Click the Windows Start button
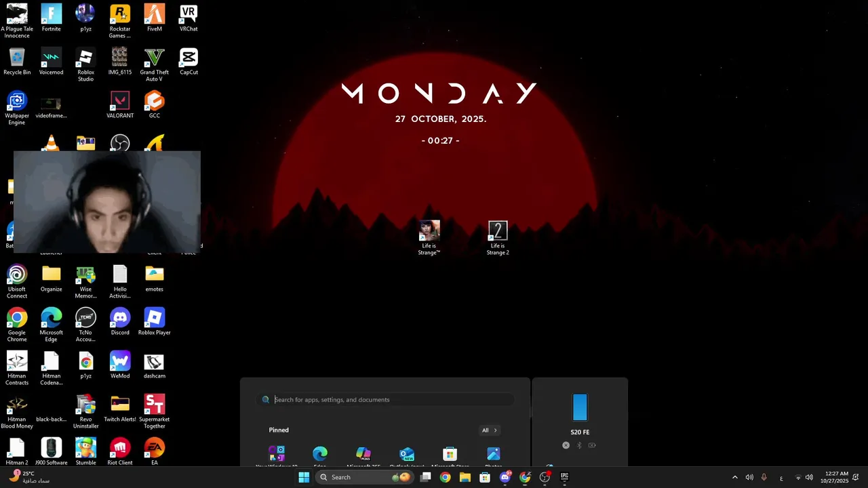The image size is (868, 488). pos(304,477)
